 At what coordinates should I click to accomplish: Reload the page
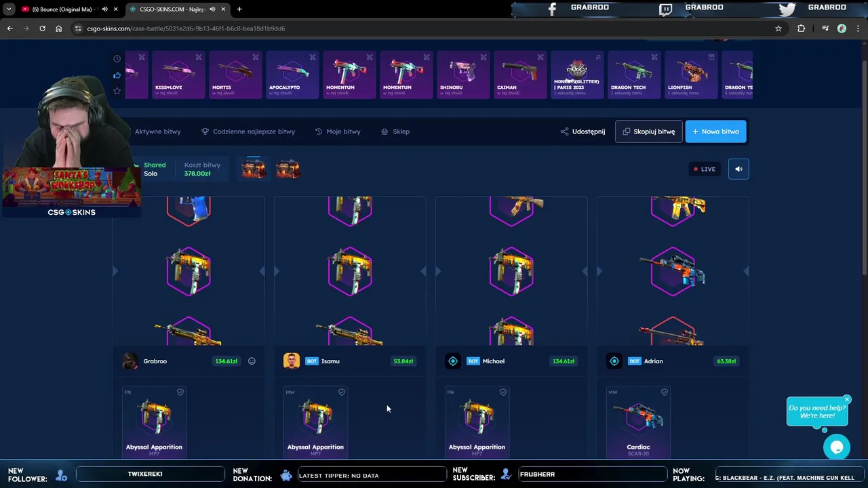coord(42,28)
